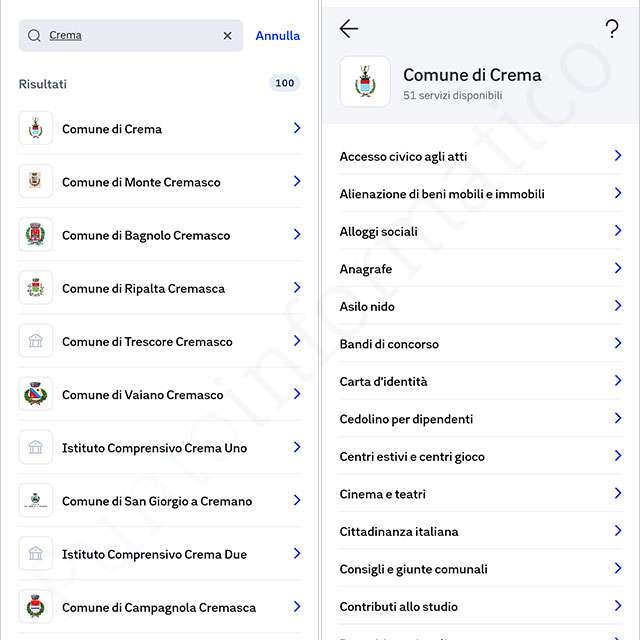
Task: Open the Bandi di concorso service
Action: pos(389,344)
